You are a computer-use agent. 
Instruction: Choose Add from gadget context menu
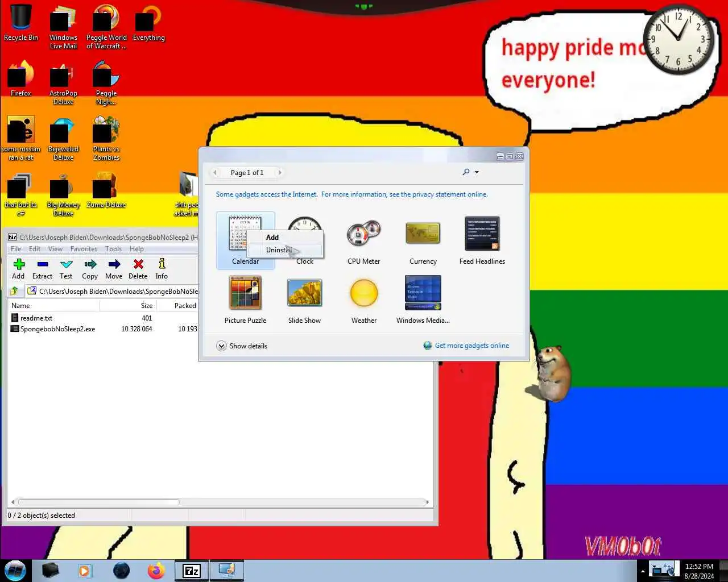[285, 238]
